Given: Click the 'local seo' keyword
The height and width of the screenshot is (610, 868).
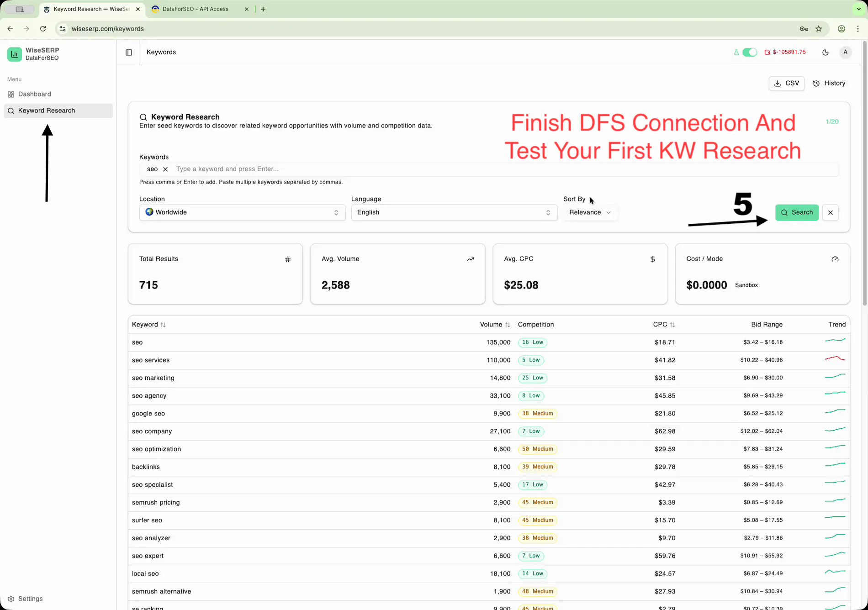Looking at the screenshot, I should click(x=145, y=573).
